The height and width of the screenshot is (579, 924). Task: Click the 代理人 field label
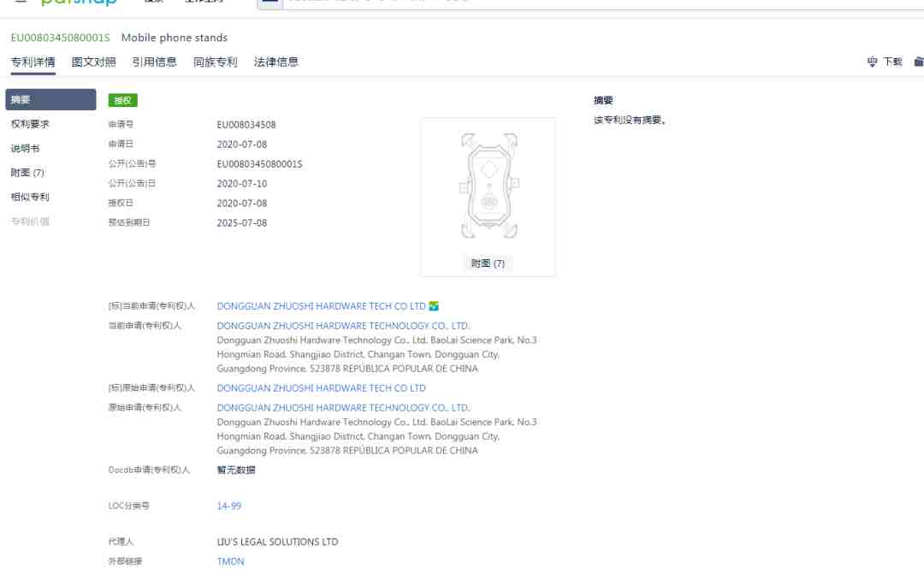(x=121, y=541)
